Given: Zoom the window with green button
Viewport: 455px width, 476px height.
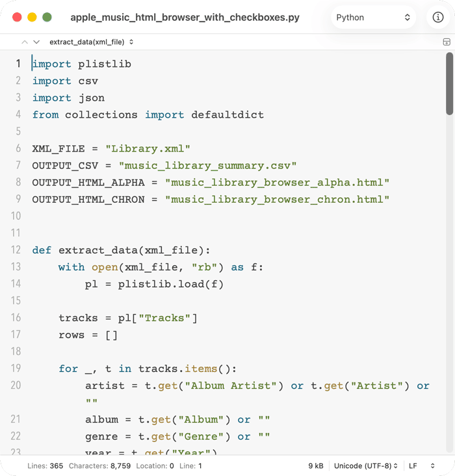Looking at the screenshot, I should pos(47,17).
